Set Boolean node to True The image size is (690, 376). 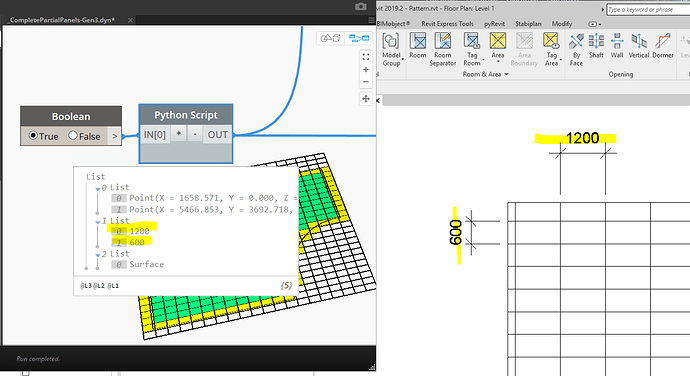[43, 136]
